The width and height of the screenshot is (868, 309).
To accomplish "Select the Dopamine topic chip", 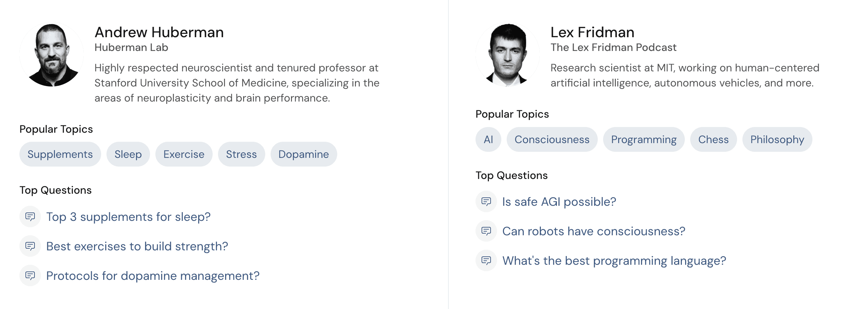I will pyautogui.click(x=304, y=154).
